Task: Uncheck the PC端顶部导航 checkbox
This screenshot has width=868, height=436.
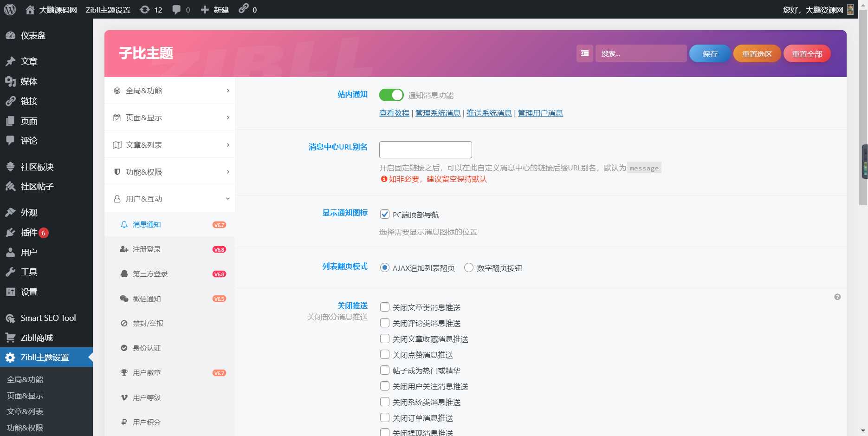Action: pyautogui.click(x=384, y=215)
